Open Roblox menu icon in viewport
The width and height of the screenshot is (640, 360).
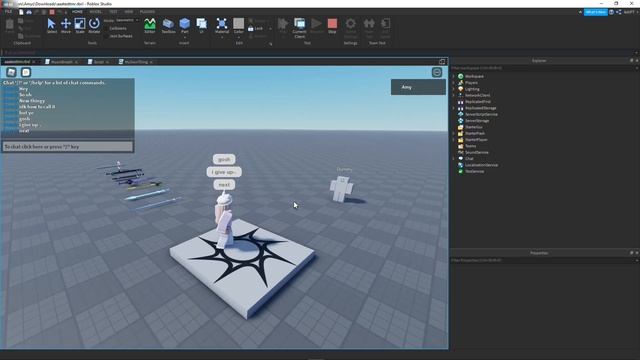coord(11,72)
